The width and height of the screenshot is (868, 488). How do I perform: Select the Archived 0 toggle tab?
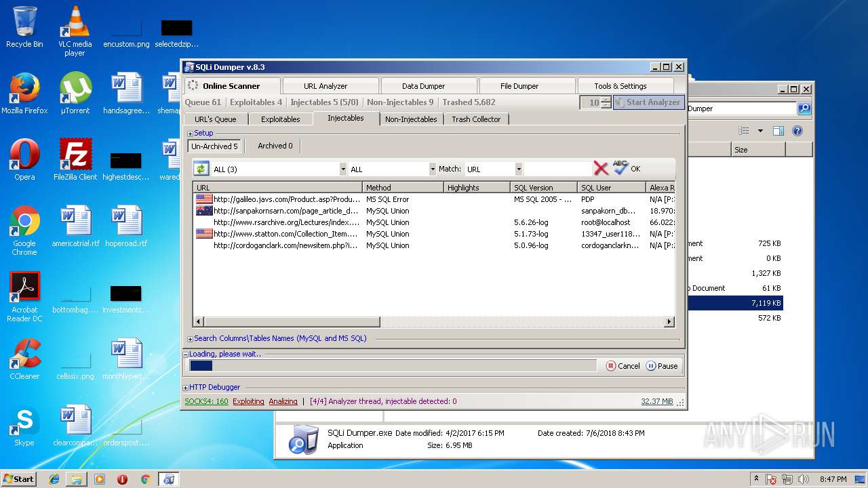coord(275,146)
